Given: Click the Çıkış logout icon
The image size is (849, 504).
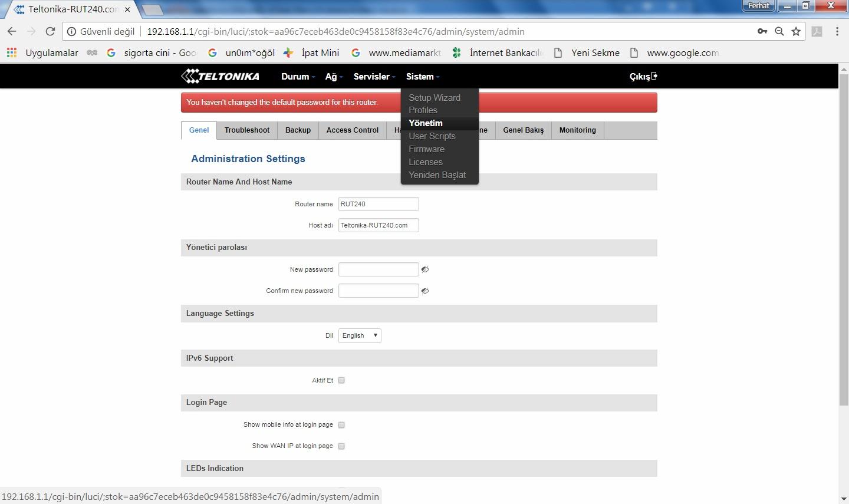Looking at the screenshot, I should click(654, 76).
